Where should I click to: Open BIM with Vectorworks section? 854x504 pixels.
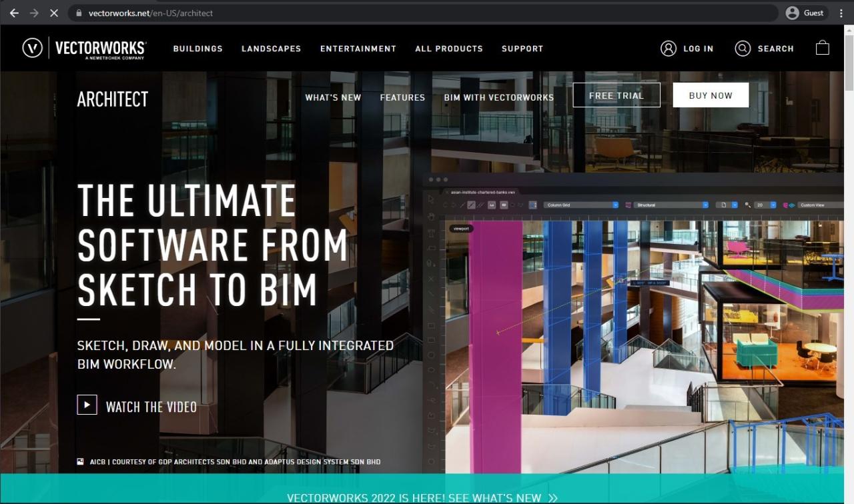pyautogui.click(x=499, y=97)
